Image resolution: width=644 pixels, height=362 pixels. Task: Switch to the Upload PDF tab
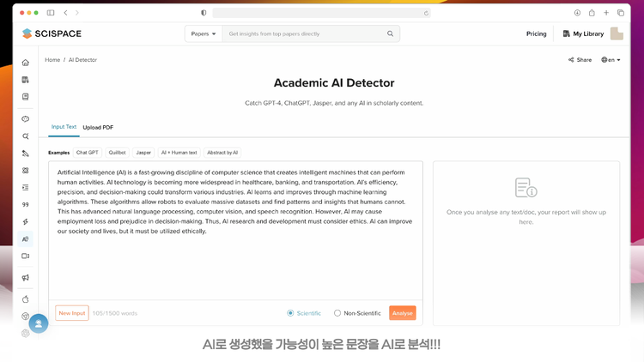pyautogui.click(x=98, y=127)
